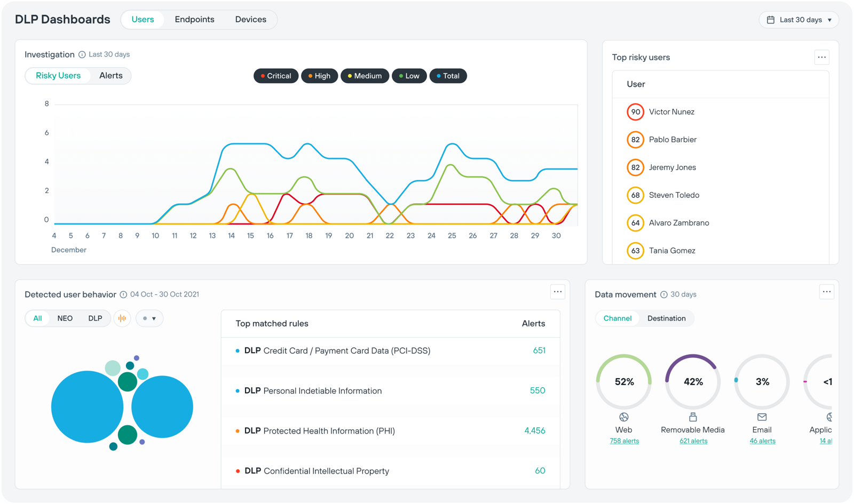Click the calendar icon in date range selector
854x504 pixels.
tap(771, 20)
